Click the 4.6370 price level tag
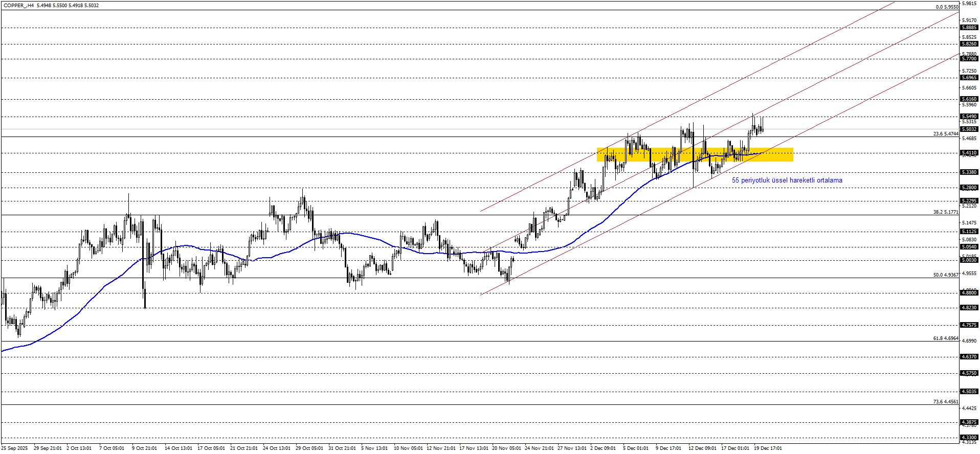Viewport: 980px width, 454px height. (x=969, y=357)
